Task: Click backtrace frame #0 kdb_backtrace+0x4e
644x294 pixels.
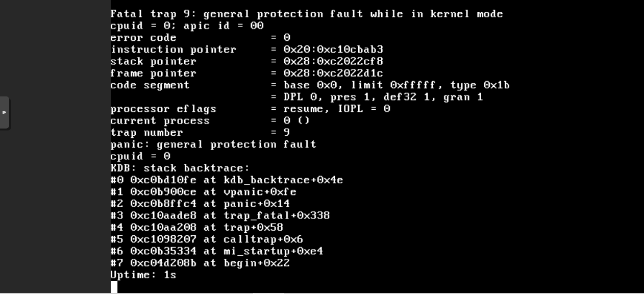Action: click(227, 180)
